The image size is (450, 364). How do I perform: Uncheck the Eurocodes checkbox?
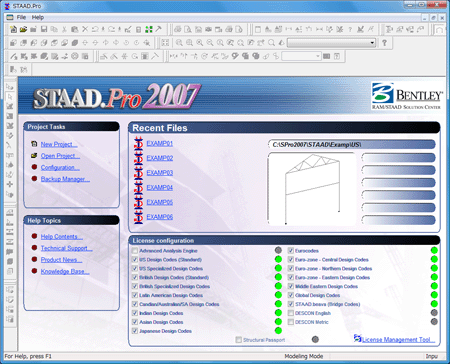[291, 251]
